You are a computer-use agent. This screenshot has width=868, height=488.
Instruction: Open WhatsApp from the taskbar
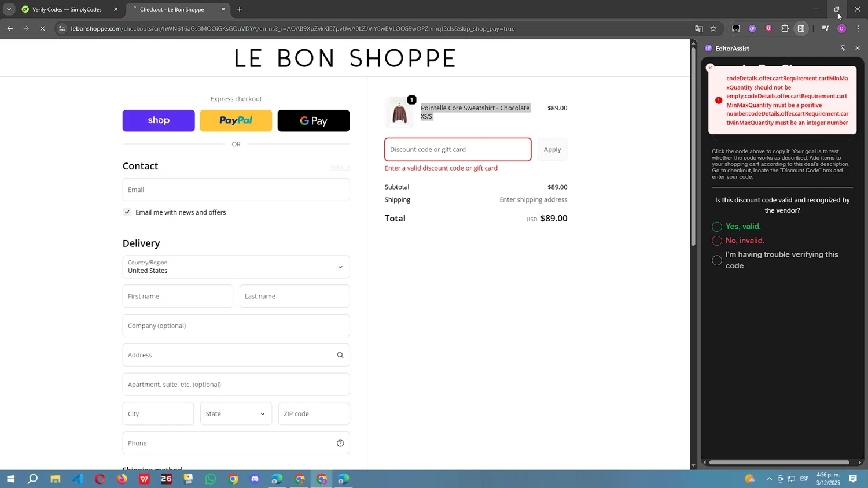(211, 479)
